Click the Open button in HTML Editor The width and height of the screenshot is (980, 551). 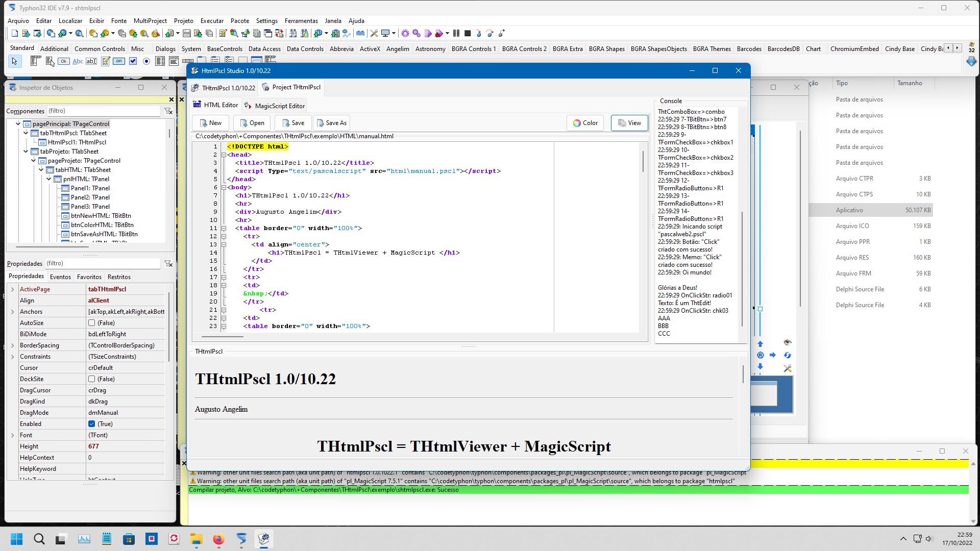[252, 123]
